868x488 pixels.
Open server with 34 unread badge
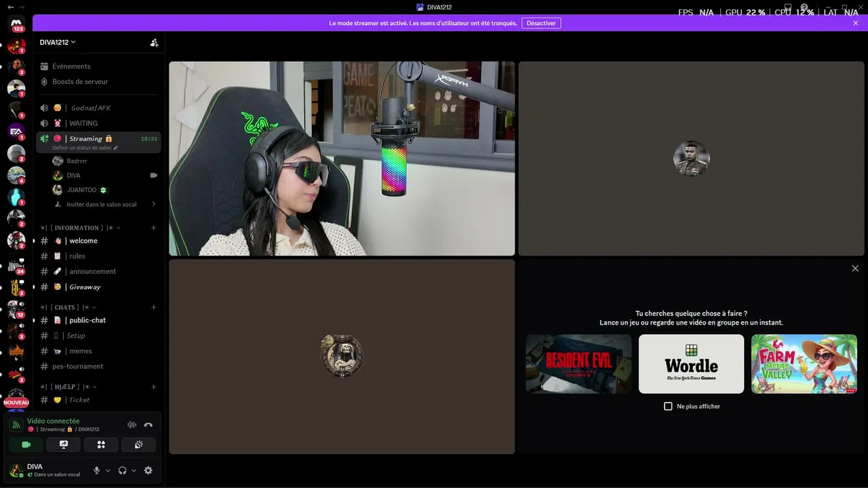click(x=16, y=265)
